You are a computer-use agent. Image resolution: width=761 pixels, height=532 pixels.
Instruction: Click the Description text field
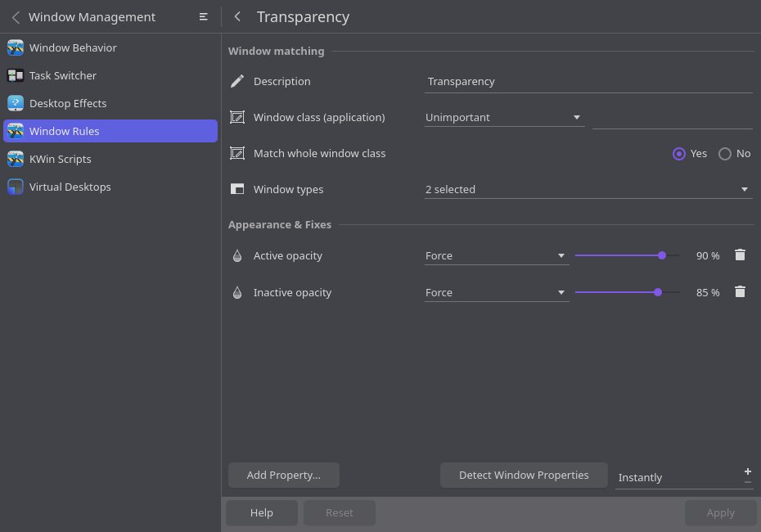pyautogui.click(x=588, y=82)
